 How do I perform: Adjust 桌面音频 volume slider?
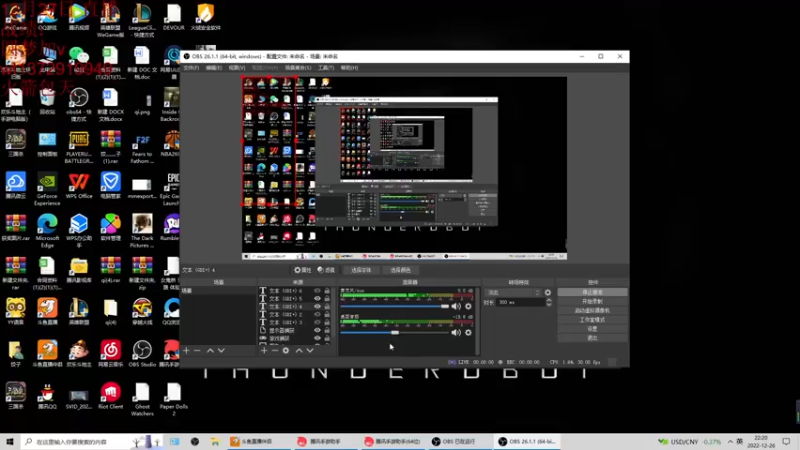(394, 333)
